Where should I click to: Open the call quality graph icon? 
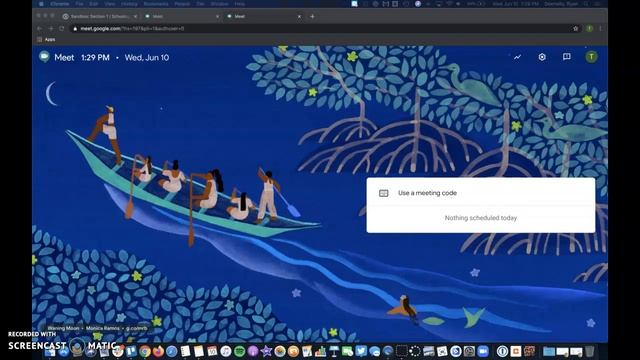[x=518, y=57]
